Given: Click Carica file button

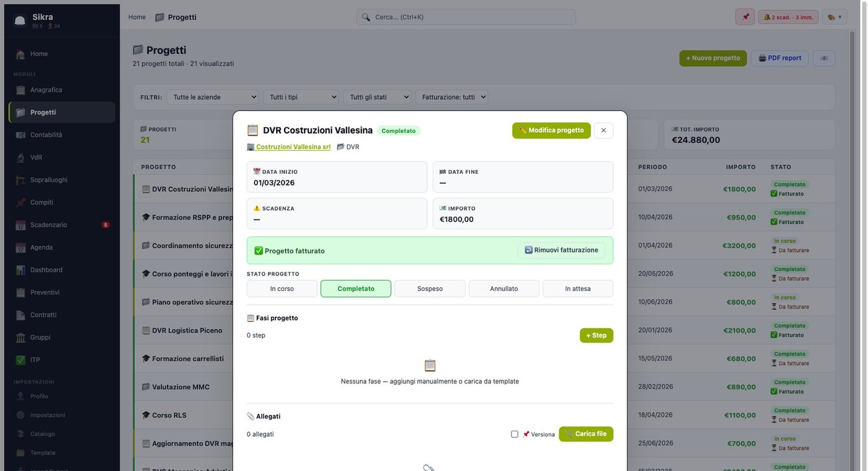Looking at the screenshot, I should click(x=586, y=434).
